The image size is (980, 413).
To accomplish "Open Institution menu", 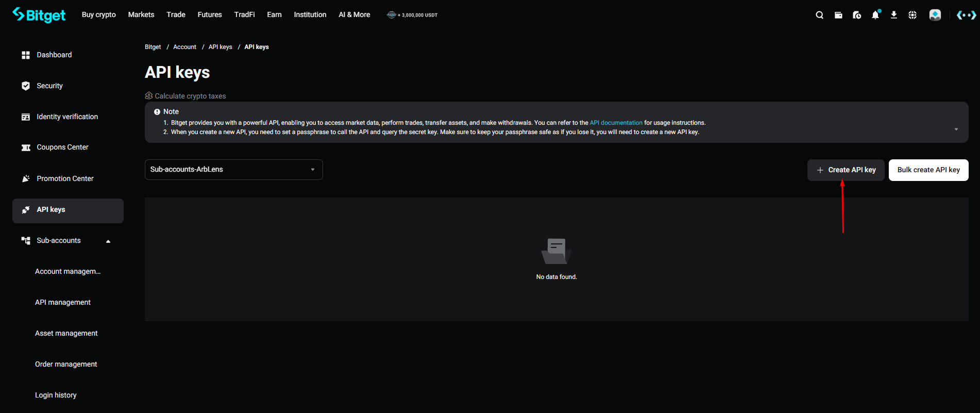I will 310,15.
